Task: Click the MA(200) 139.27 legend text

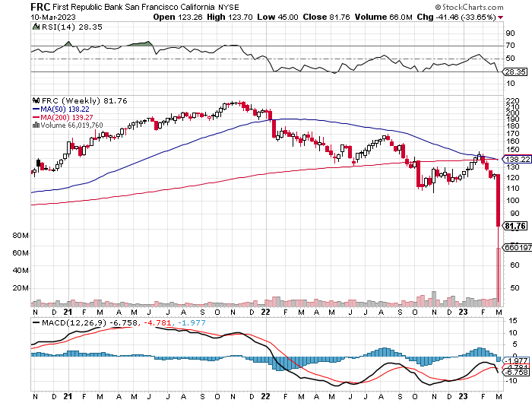Action: (x=67, y=117)
